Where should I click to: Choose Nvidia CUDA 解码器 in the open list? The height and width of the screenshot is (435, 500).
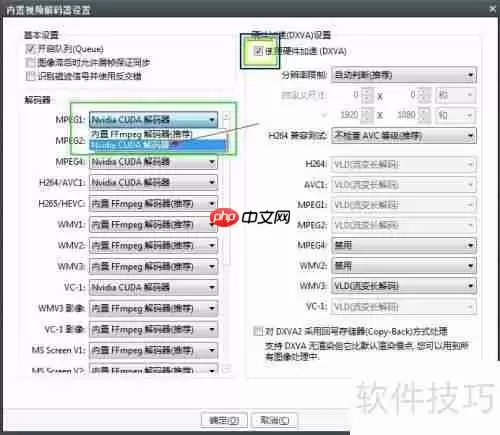click(157, 145)
